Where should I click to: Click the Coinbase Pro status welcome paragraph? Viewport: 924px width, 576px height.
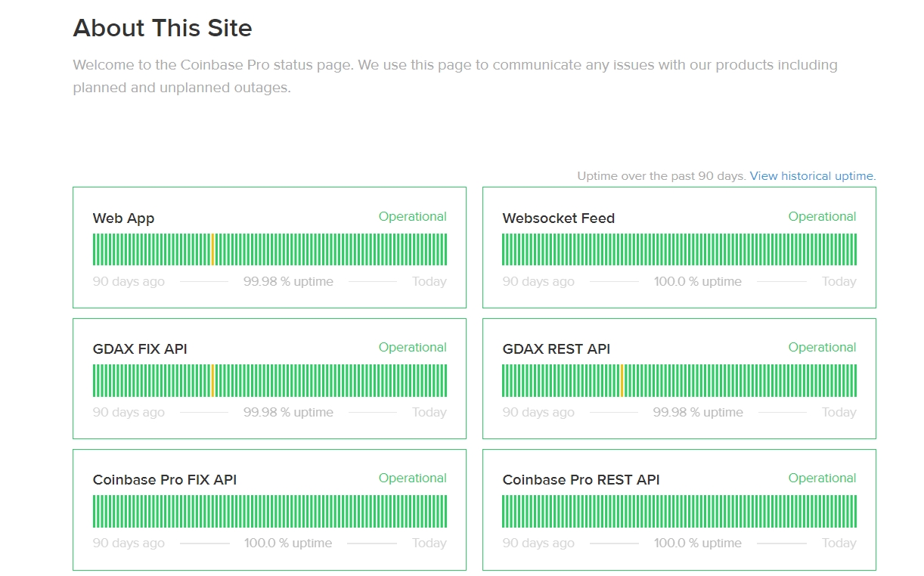pos(455,76)
